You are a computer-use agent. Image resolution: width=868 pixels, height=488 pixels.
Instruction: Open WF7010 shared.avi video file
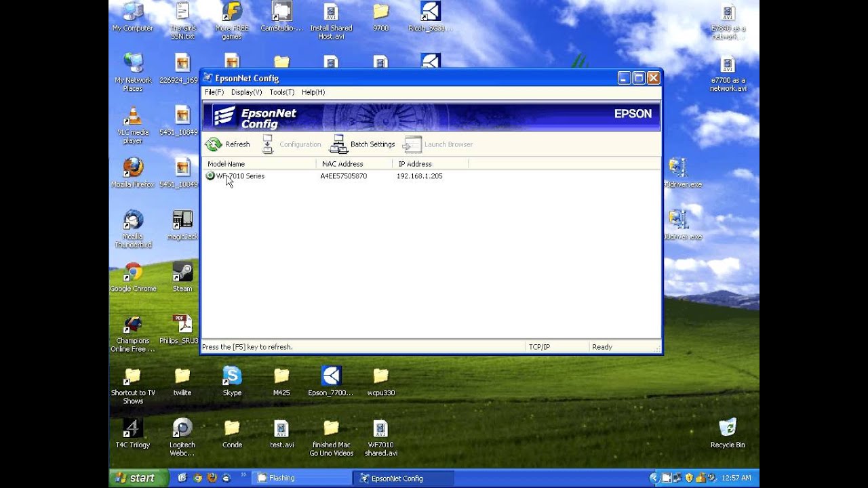(x=380, y=439)
